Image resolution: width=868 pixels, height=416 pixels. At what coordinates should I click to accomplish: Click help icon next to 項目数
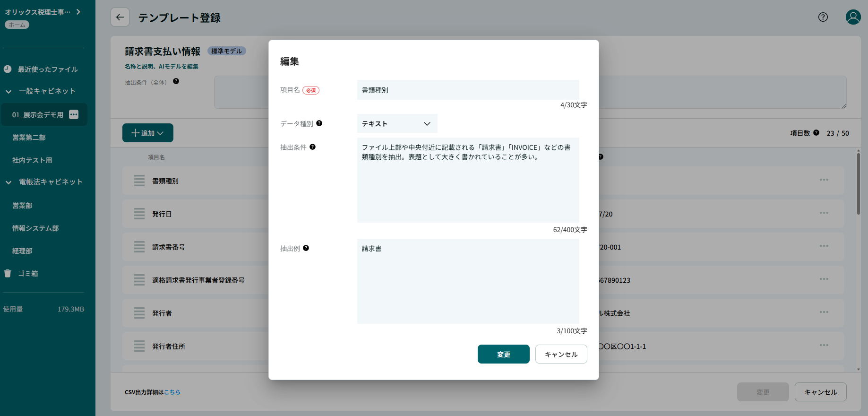(x=816, y=133)
